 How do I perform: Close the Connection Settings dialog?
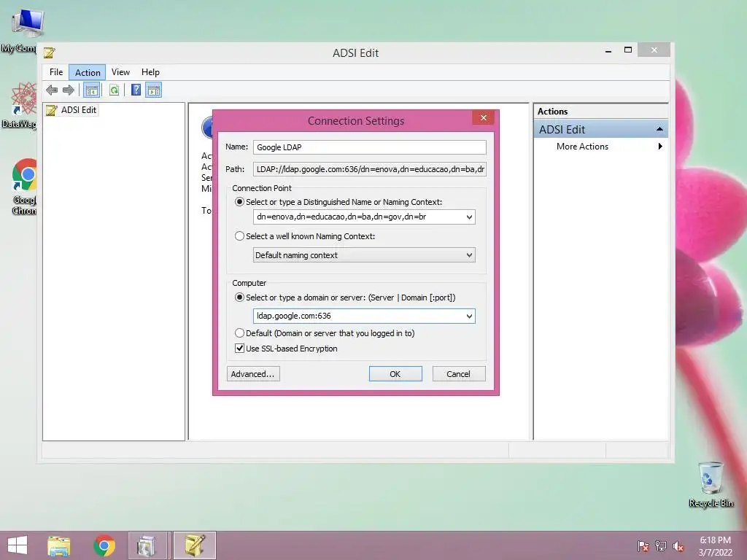coord(484,117)
